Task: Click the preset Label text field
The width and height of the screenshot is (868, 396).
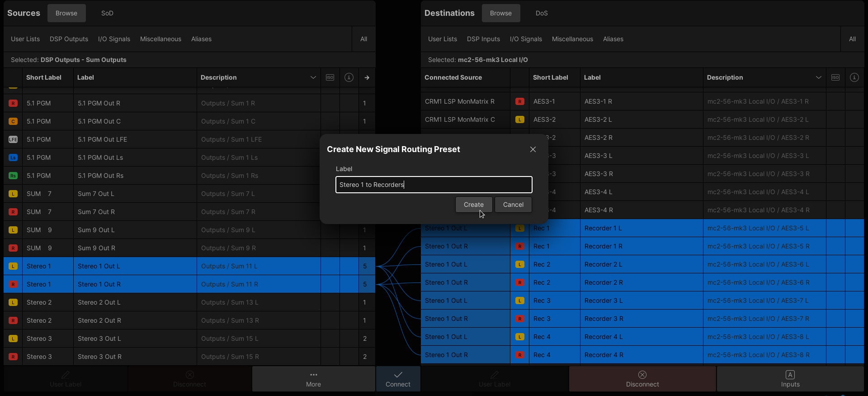Action: click(434, 185)
